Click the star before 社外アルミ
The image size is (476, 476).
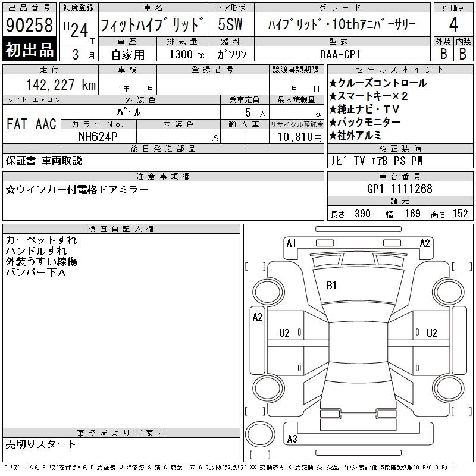333,135
